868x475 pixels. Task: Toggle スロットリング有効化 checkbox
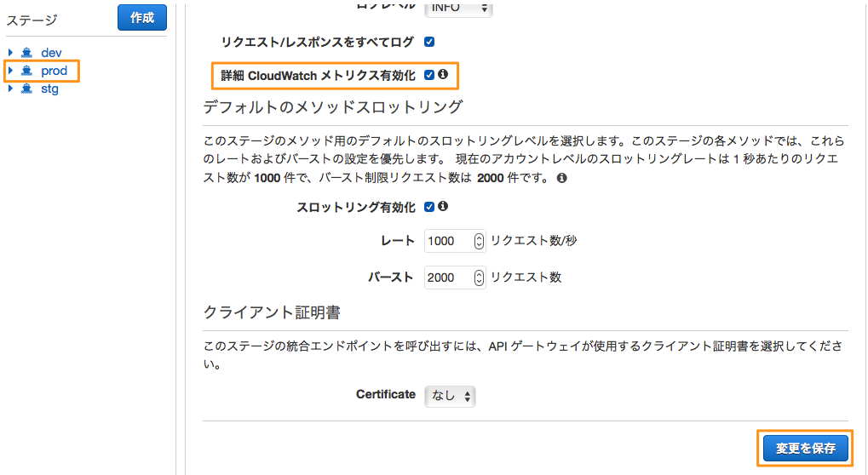pyautogui.click(x=429, y=207)
